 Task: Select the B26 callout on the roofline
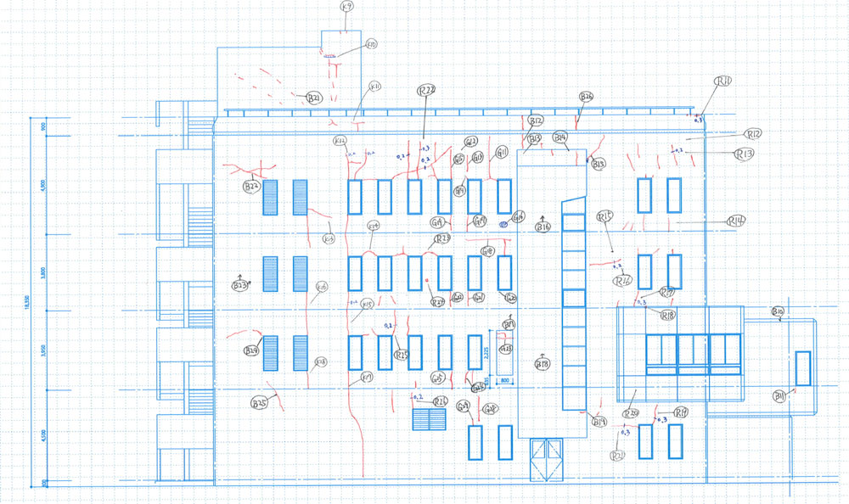coord(586,97)
